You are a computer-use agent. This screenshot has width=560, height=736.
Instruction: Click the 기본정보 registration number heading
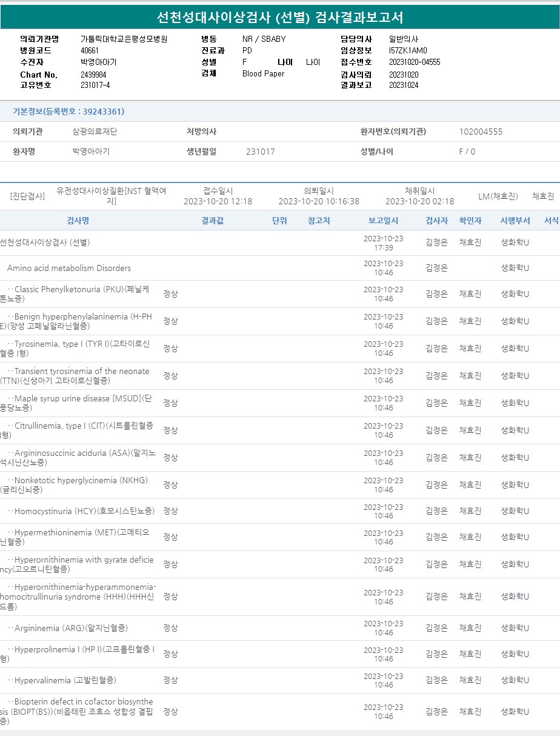point(68,112)
